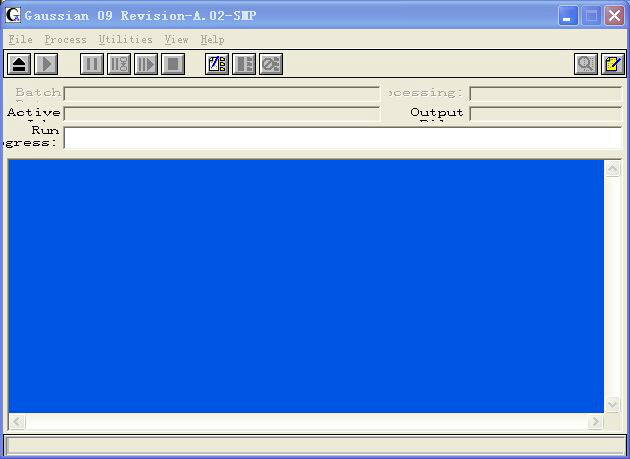This screenshot has width=630, height=459.
Task: Click the Active job field
Action: tap(222, 114)
